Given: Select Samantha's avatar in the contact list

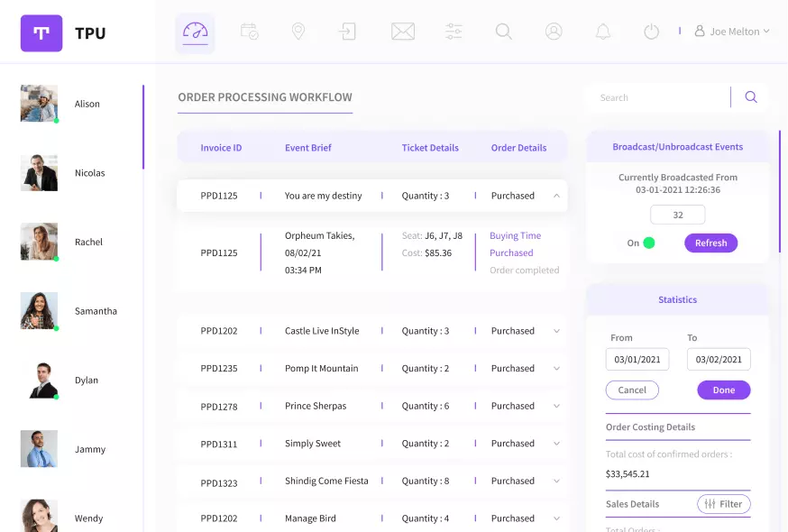Looking at the screenshot, I should tap(39, 310).
